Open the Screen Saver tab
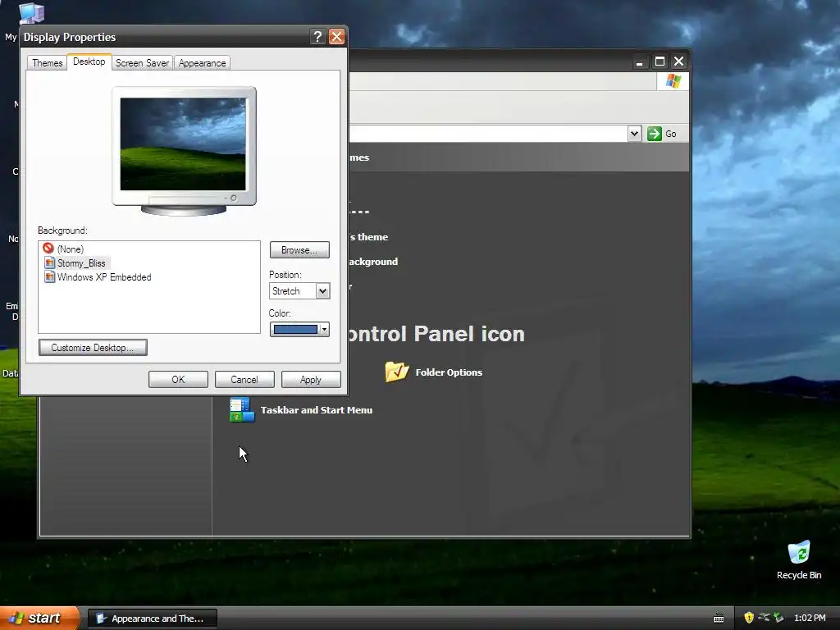Viewport: 840px width, 630px height. click(142, 62)
